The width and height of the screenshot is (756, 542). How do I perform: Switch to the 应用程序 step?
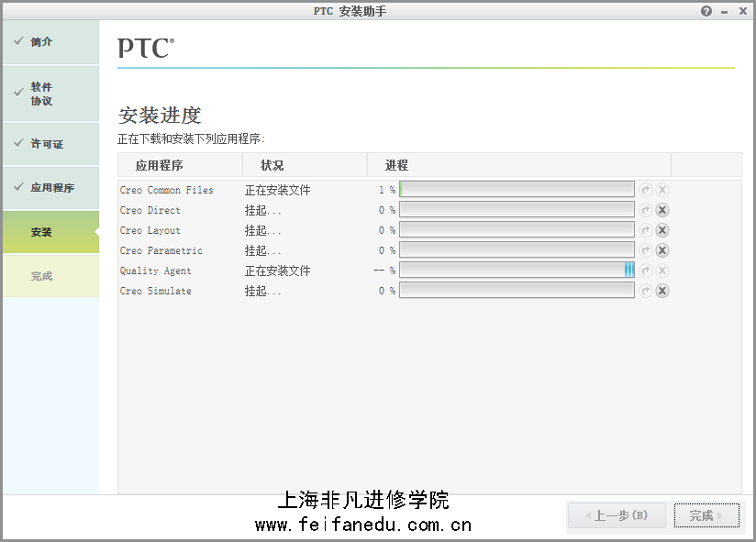50,188
